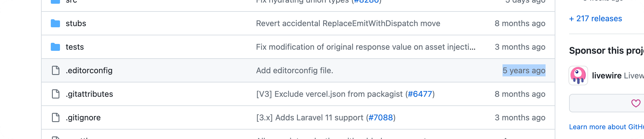The image size is (644, 139).
Task: Open pull request #6477 link
Action: (420, 94)
